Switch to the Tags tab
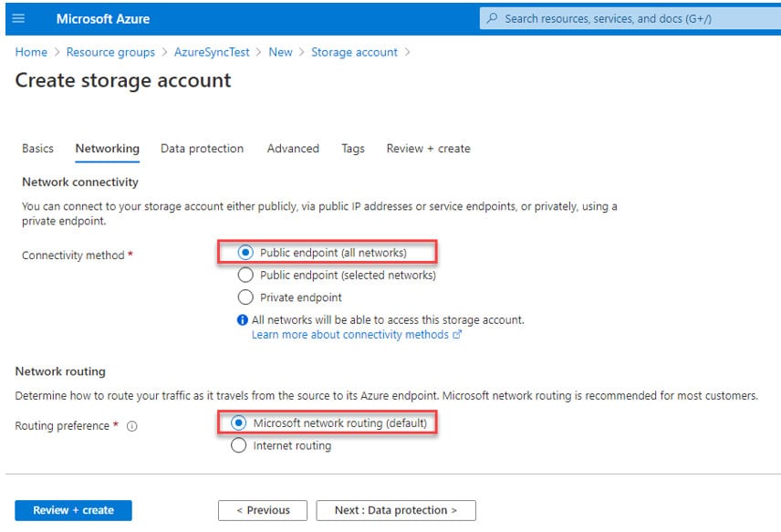The width and height of the screenshot is (781, 532). [x=353, y=149]
